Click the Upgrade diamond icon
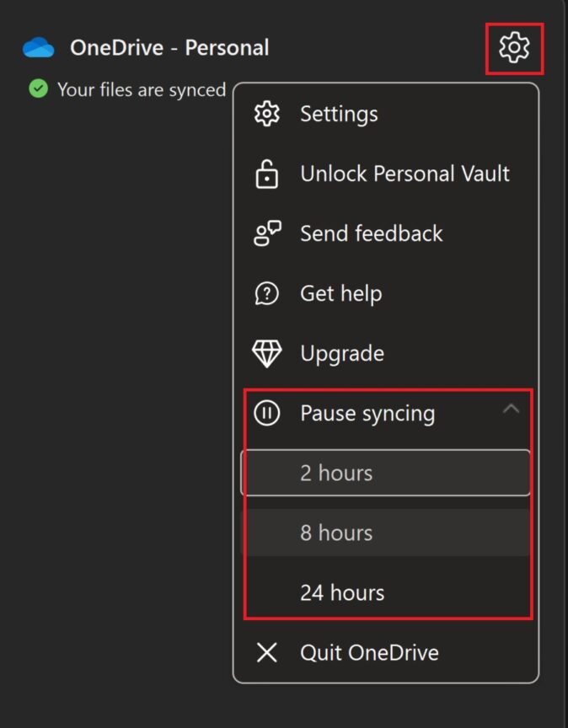568x728 pixels. tap(266, 353)
